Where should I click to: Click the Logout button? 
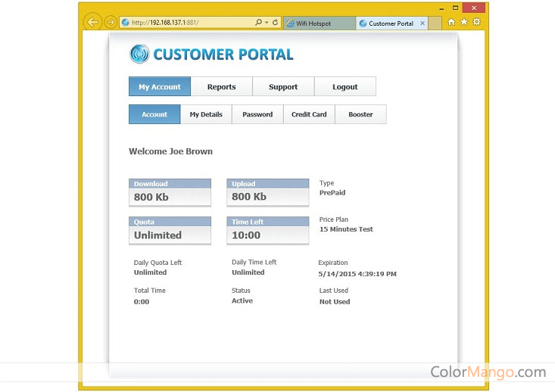pyautogui.click(x=345, y=87)
